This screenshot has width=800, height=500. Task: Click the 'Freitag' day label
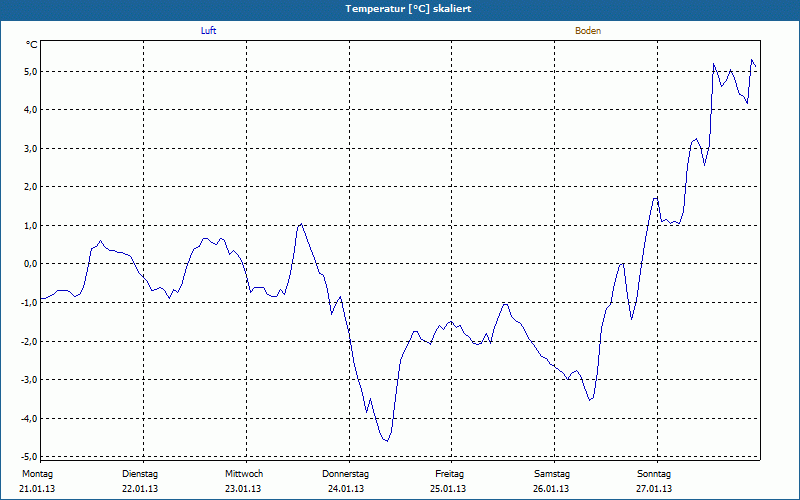(449, 474)
